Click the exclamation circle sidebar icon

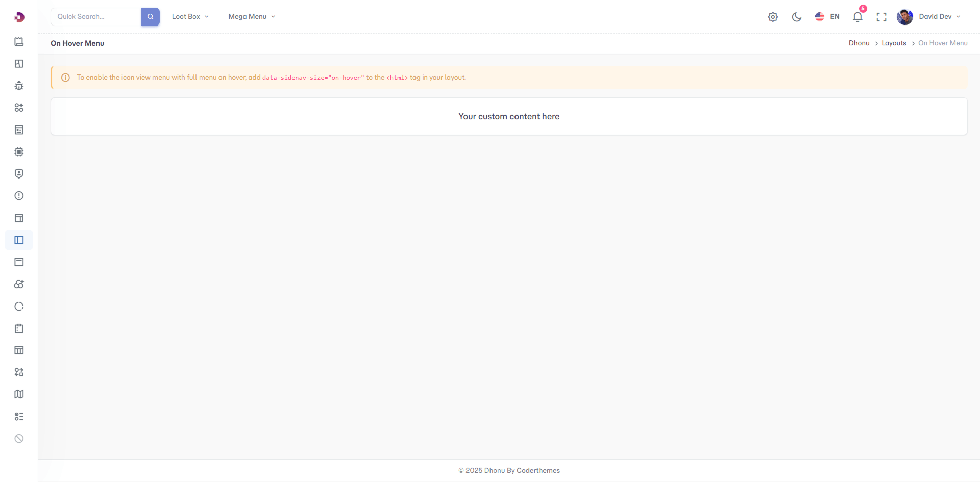point(19,196)
